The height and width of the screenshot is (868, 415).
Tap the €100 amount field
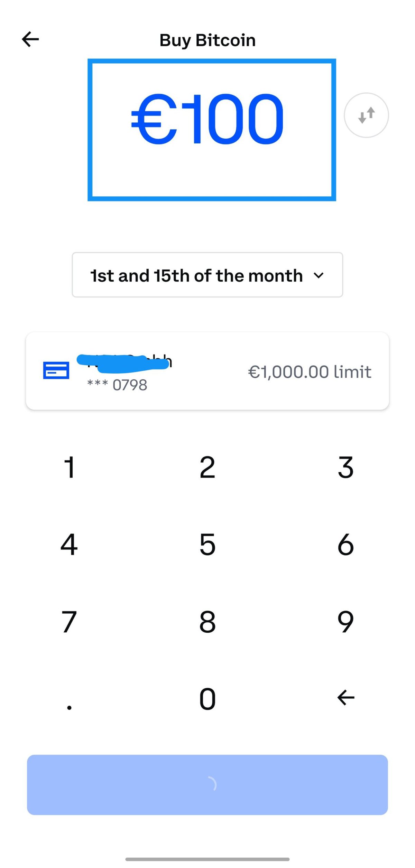click(x=211, y=129)
